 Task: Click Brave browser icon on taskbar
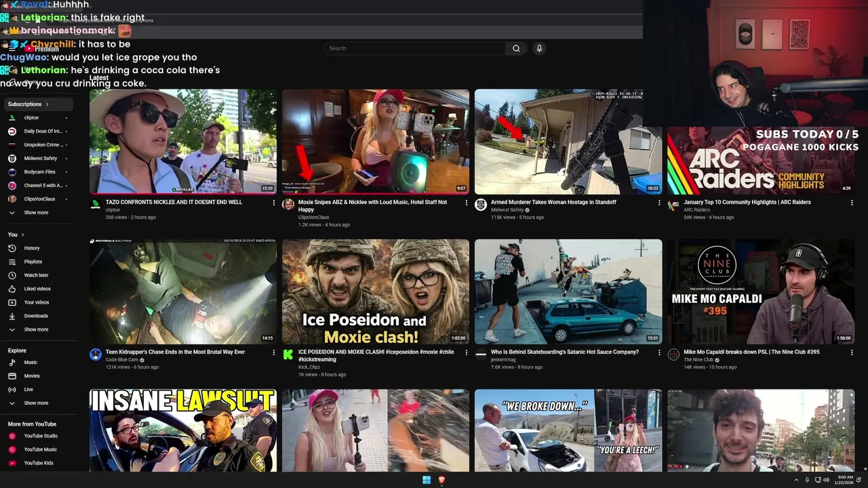coord(442,480)
